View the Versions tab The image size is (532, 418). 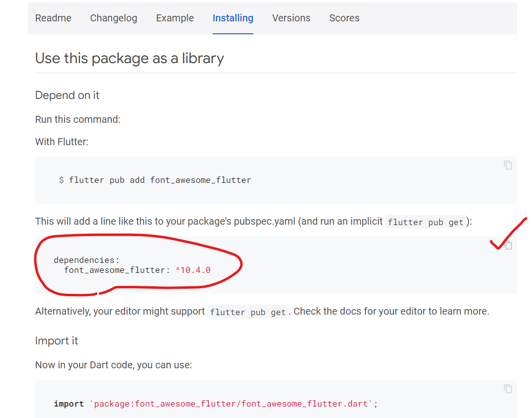291,18
